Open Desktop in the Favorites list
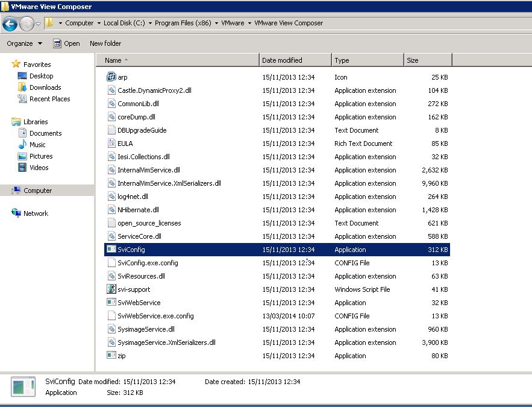The image size is (532, 407). pos(41,76)
